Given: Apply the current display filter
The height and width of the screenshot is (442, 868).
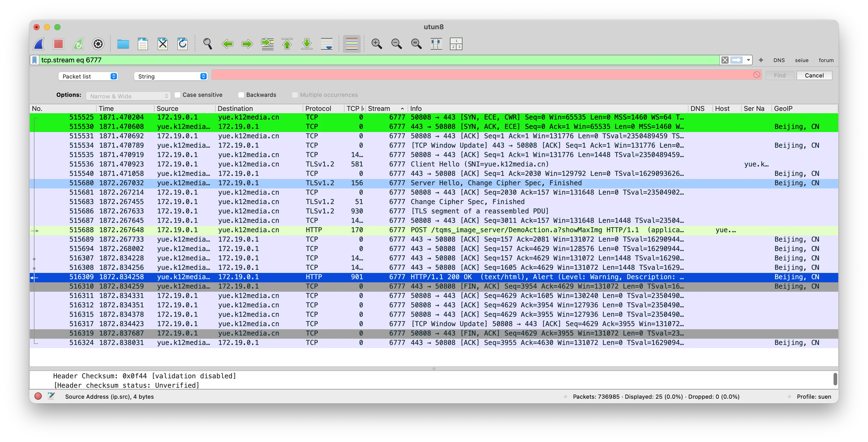Looking at the screenshot, I should point(736,60).
